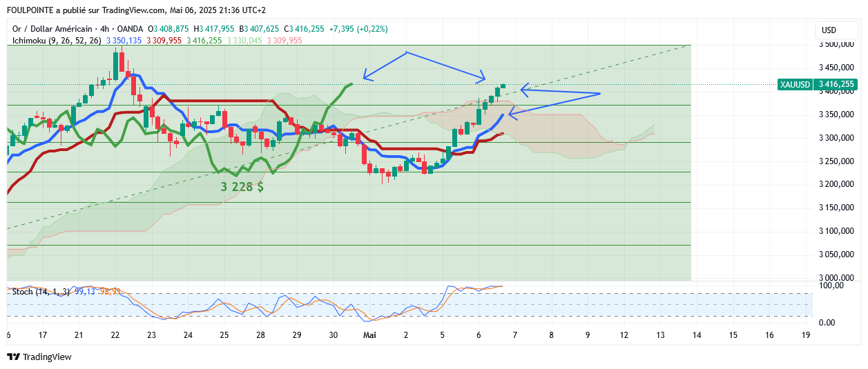Click the 3 500,000 price axis label
The image size is (868, 369).
(x=838, y=45)
